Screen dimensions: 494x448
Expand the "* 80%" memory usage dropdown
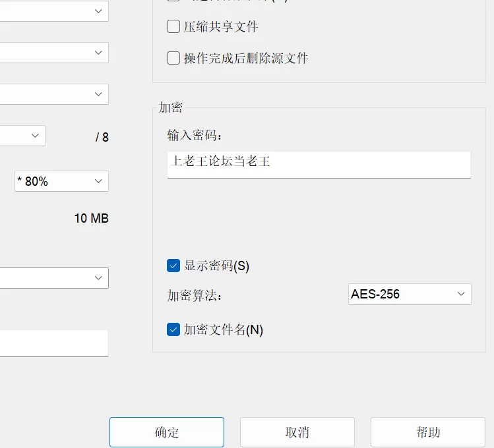[61, 181]
